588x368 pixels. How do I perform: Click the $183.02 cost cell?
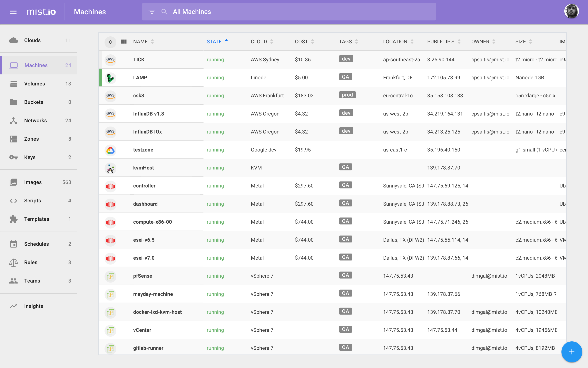(304, 96)
